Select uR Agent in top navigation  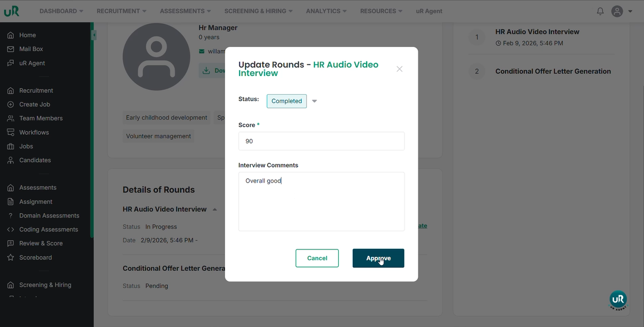(x=429, y=11)
